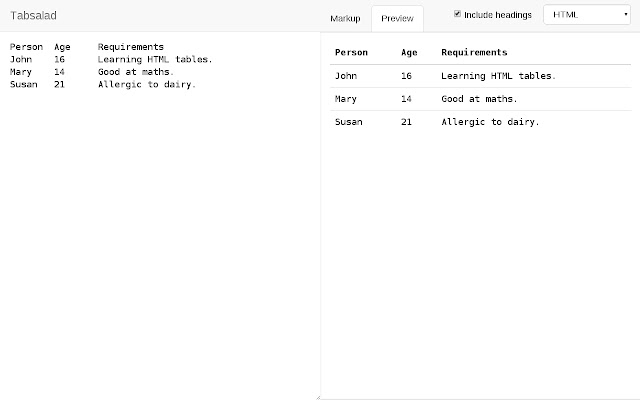This screenshot has width=640, height=400.
Task: Click the 'Learning HTML tables.' preview cell
Action: click(498, 75)
